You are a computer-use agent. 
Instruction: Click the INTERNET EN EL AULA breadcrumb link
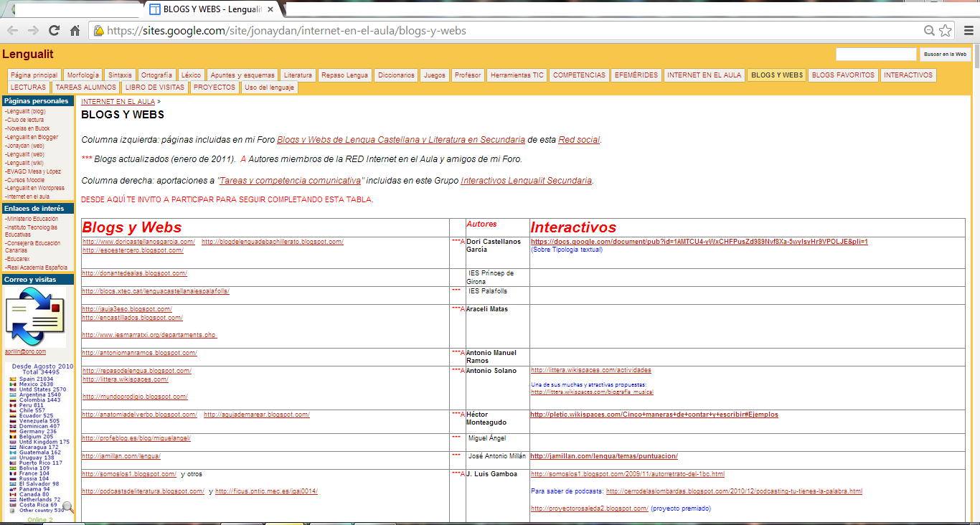coord(118,102)
